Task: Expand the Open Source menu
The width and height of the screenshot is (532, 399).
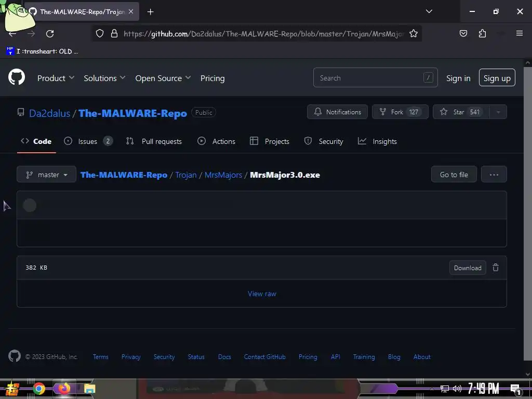Action: (x=163, y=78)
